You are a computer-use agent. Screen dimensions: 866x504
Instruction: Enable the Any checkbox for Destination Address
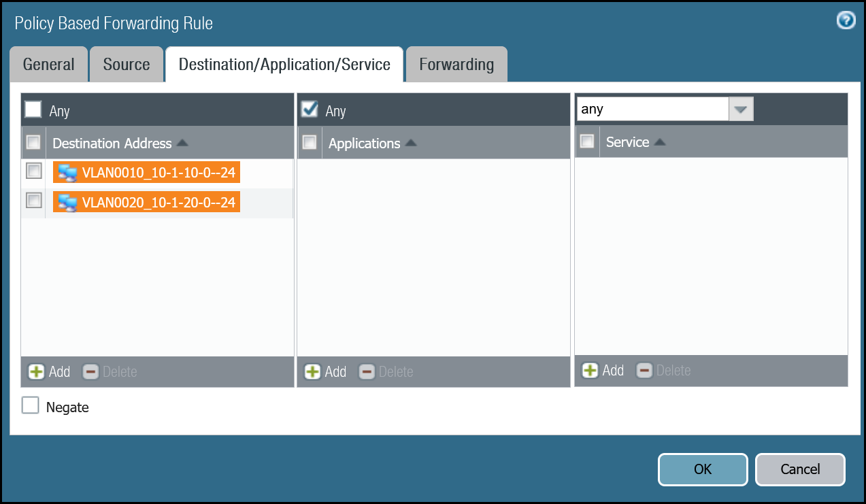coord(33,110)
